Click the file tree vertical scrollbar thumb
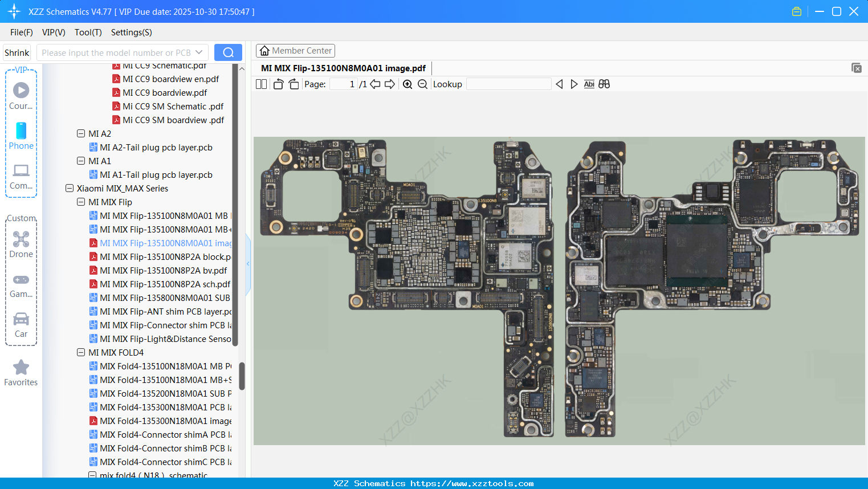 click(x=242, y=376)
